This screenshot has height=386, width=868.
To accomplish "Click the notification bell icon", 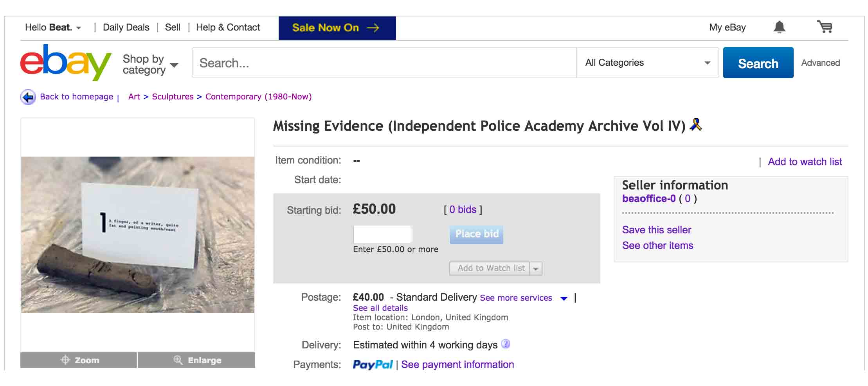I will 779,27.
